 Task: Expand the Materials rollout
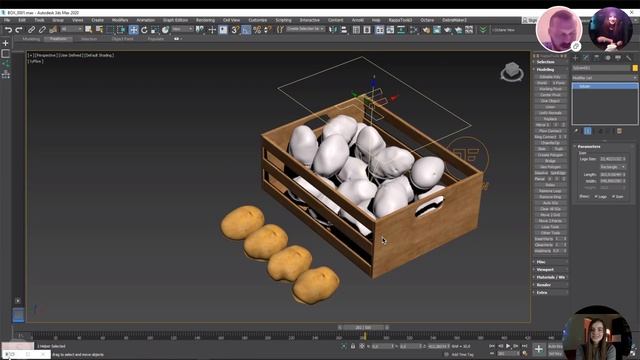(550, 278)
